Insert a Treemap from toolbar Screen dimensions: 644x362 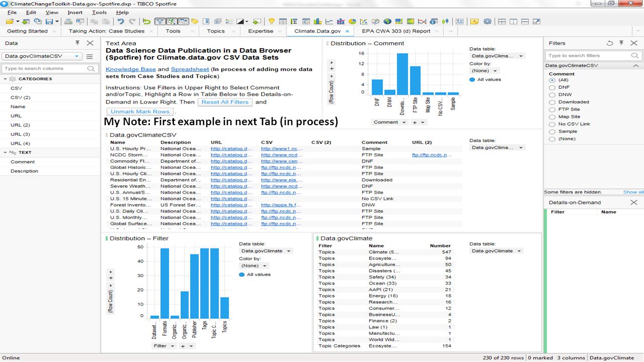[399, 22]
